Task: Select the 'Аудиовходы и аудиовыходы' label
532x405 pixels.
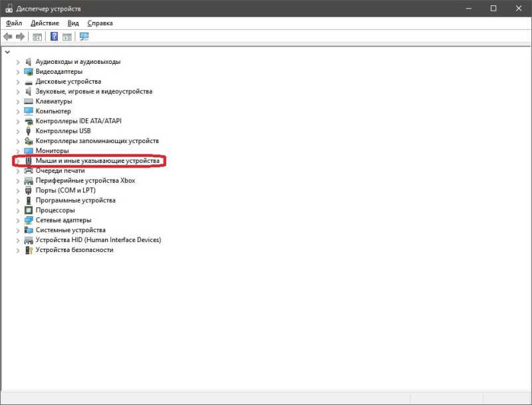Action: coord(78,62)
